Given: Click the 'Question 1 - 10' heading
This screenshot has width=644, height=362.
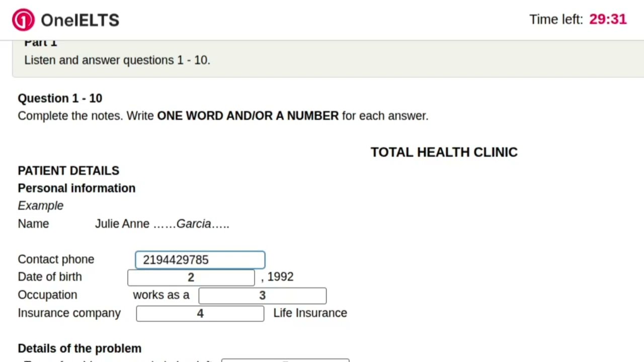Looking at the screenshot, I should click(60, 98).
